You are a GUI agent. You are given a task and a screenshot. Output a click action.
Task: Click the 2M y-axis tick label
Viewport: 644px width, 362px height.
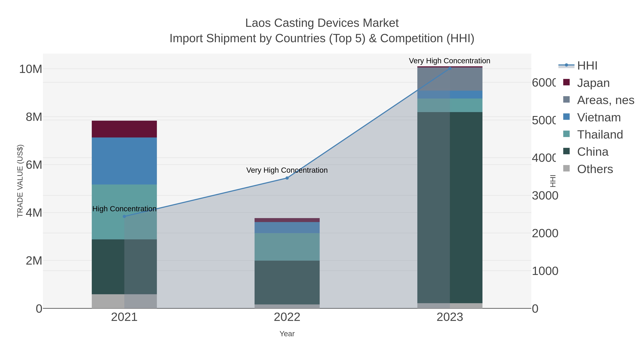34,261
